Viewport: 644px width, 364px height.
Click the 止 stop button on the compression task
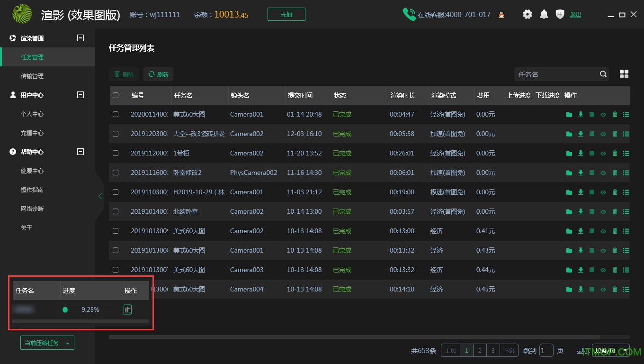[x=127, y=309]
